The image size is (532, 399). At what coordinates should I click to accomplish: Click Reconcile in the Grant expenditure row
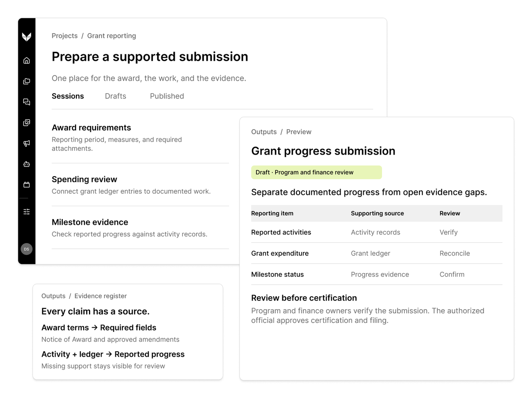455,254
